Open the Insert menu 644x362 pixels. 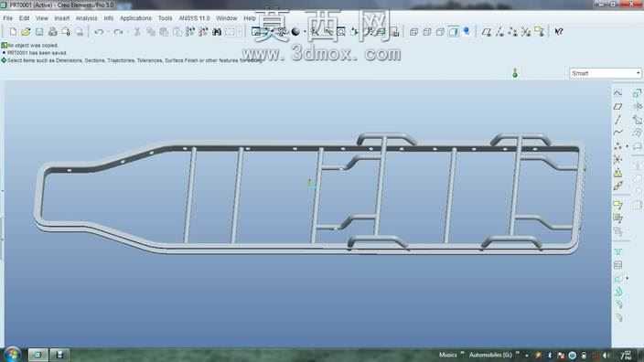61,18
